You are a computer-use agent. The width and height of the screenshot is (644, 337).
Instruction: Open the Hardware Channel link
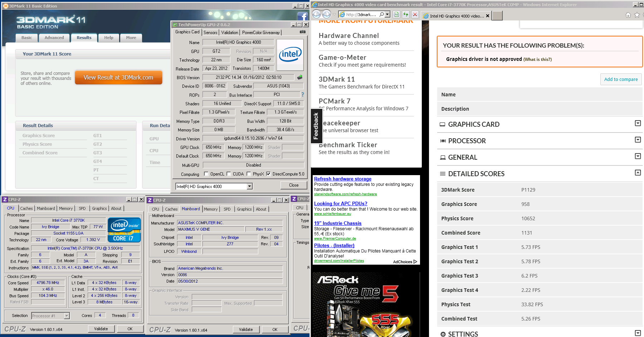coord(349,35)
